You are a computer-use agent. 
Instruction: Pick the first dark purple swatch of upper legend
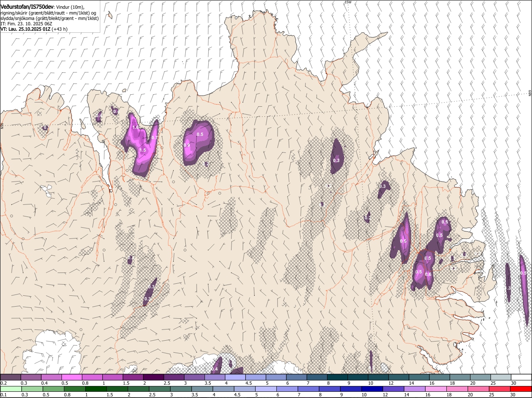point(10,377)
